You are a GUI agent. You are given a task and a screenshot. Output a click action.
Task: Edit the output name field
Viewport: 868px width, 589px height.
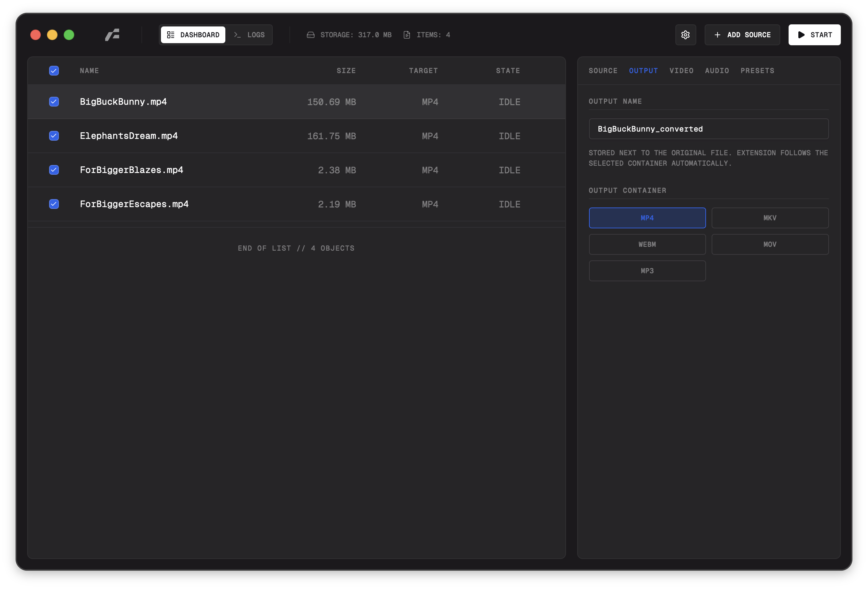(708, 128)
